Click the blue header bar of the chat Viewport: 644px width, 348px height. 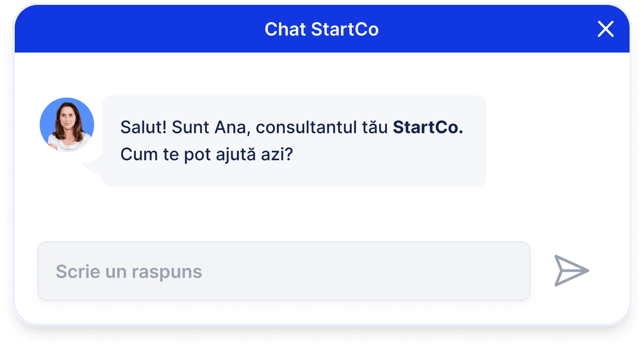[x=322, y=29]
